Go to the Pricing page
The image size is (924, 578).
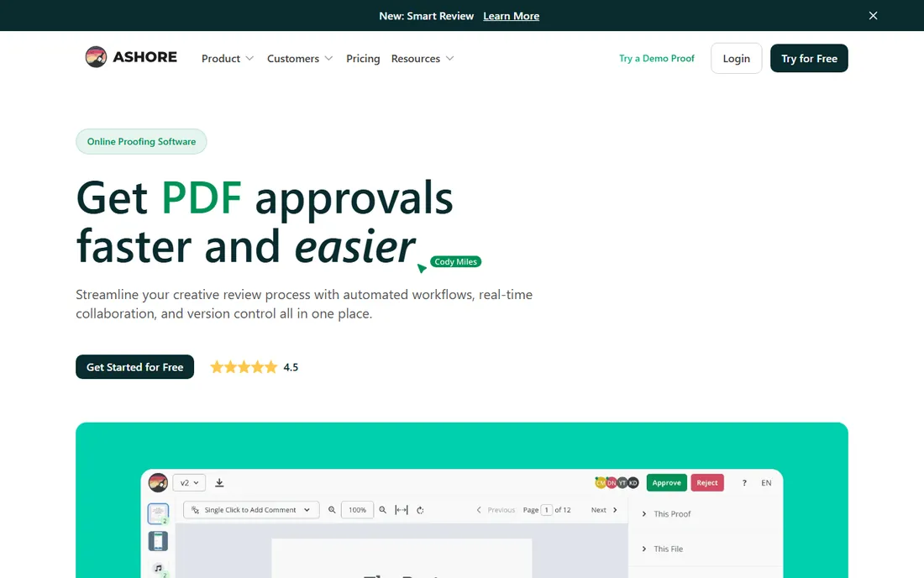coord(363,58)
